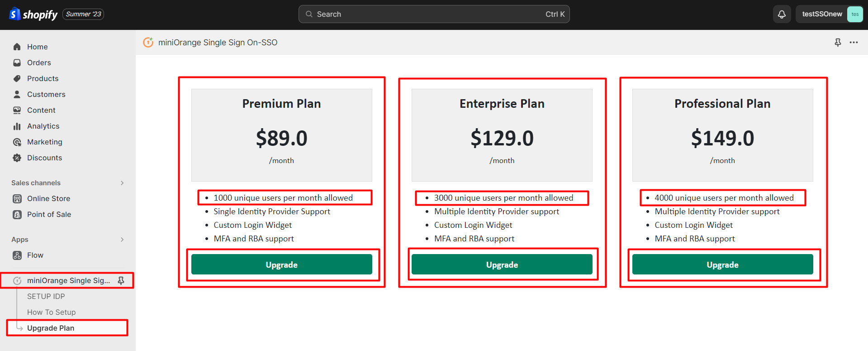The image size is (868, 351).
Task: Click the pin icon in app header
Action: point(838,42)
